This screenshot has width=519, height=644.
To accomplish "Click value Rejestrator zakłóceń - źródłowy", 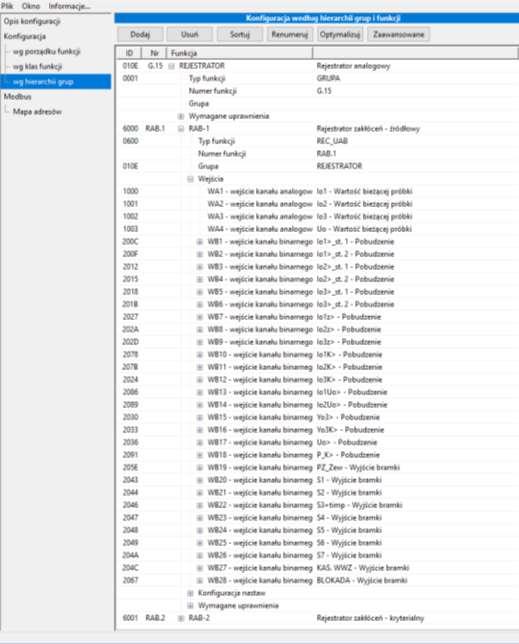I will 368,129.
